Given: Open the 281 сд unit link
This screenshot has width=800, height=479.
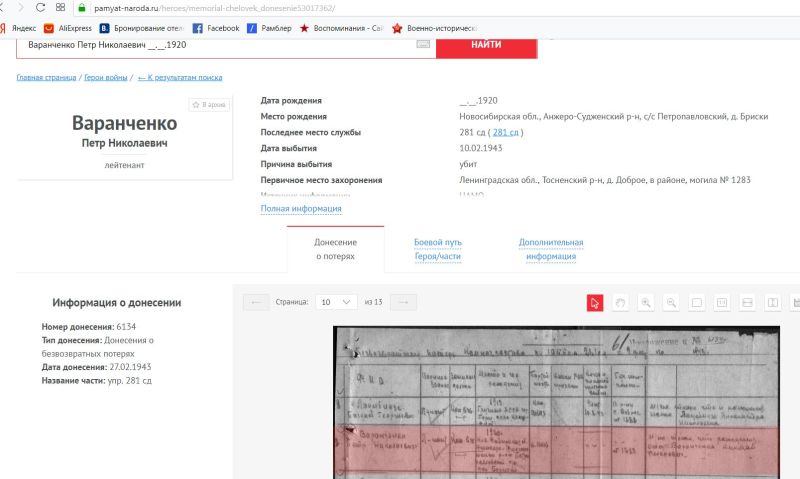Looking at the screenshot, I should coord(505,132).
